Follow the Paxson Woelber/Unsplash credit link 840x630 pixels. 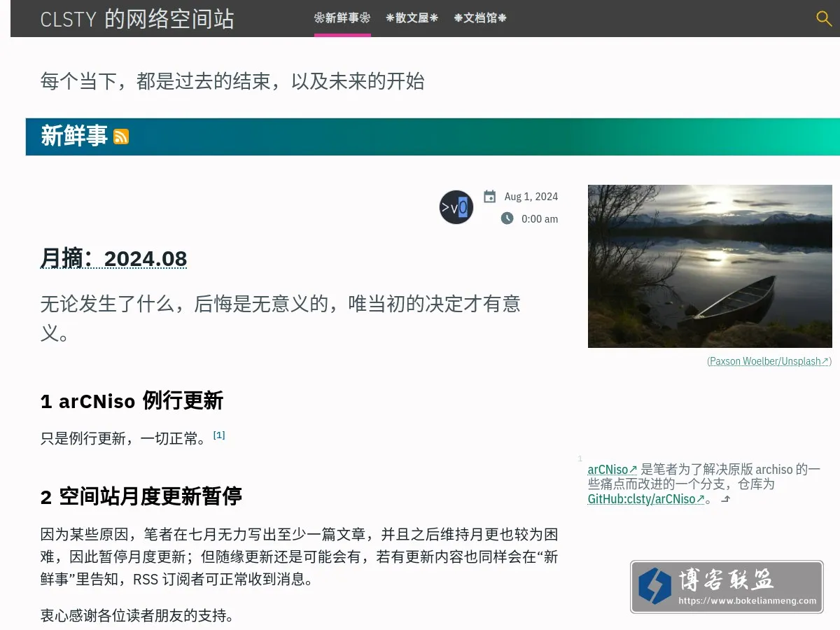point(769,361)
